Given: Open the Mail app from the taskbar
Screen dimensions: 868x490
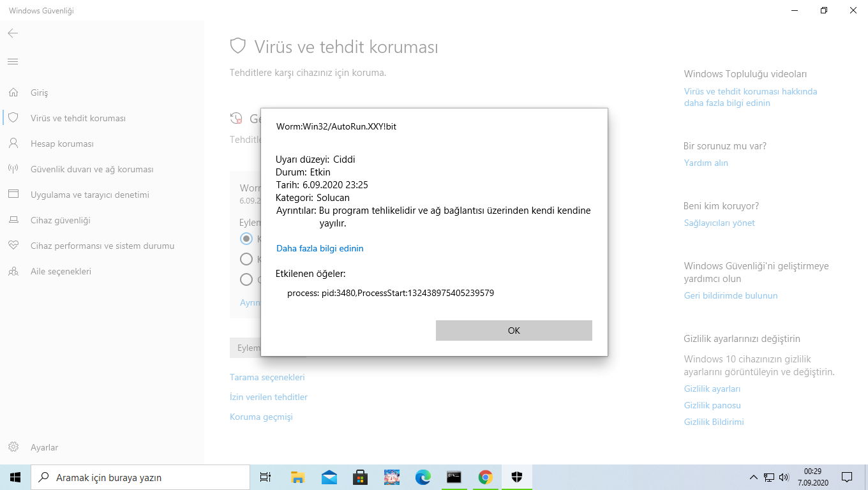Looking at the screenshot, I should (329, 477).
